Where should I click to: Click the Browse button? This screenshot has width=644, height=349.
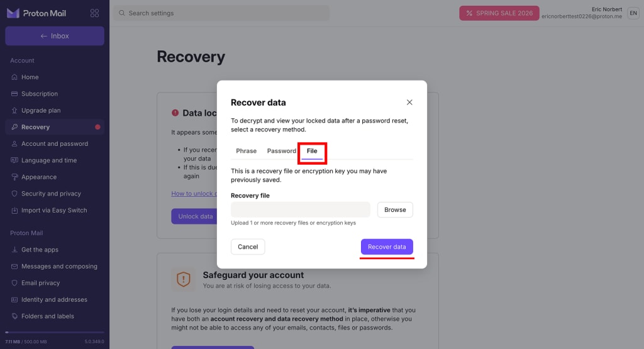point(395,210)
